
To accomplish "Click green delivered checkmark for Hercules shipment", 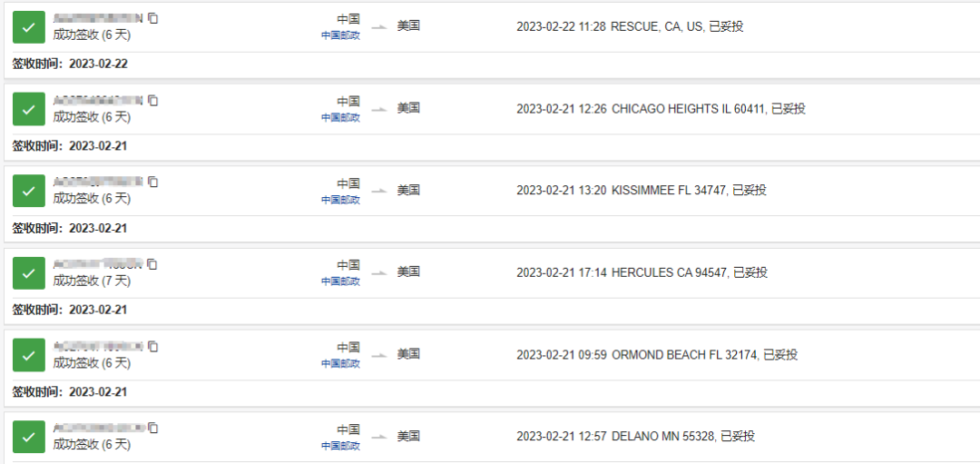I will [x=28, y=273].
